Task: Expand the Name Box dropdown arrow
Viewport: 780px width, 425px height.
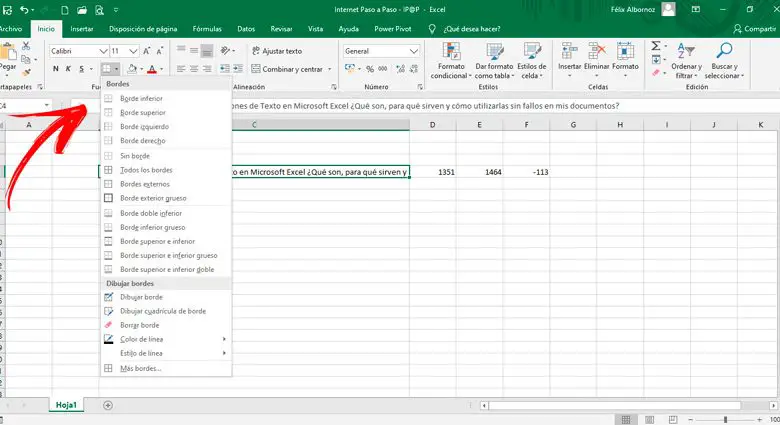Action: tap(46, 106)
